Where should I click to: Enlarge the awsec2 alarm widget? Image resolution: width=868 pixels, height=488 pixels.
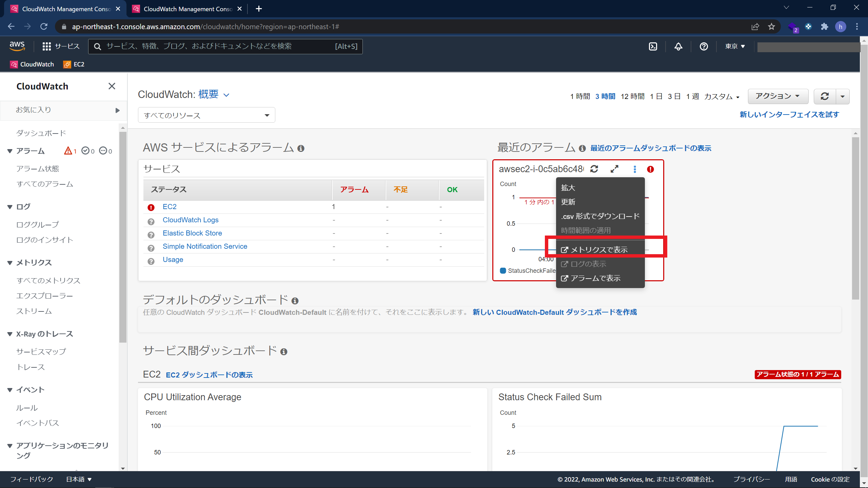[614, 169]
